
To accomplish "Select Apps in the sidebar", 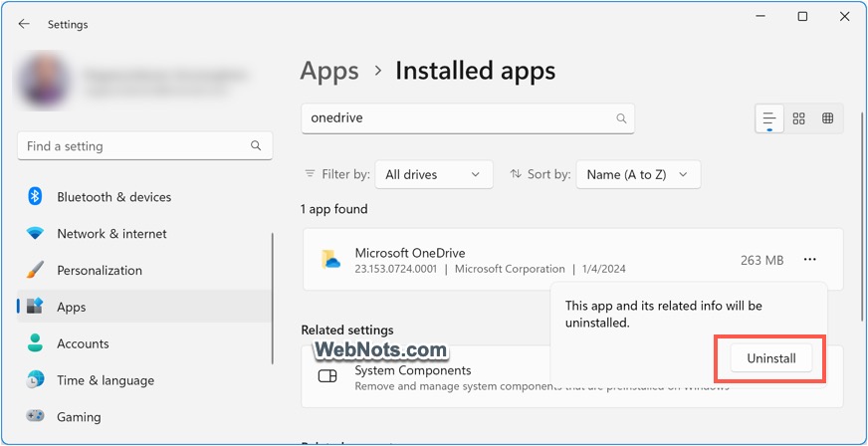I will coord(144,307).
